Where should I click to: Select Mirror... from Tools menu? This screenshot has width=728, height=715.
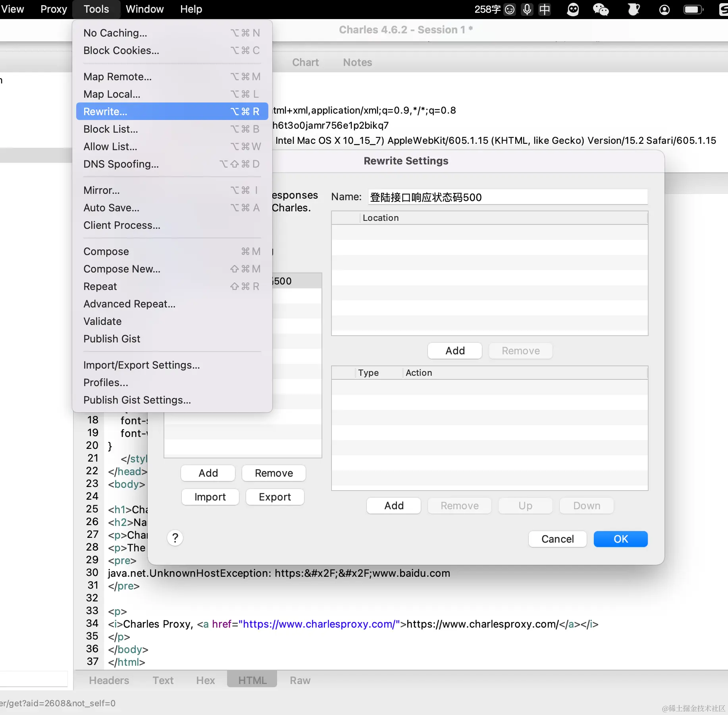(172, 190)
